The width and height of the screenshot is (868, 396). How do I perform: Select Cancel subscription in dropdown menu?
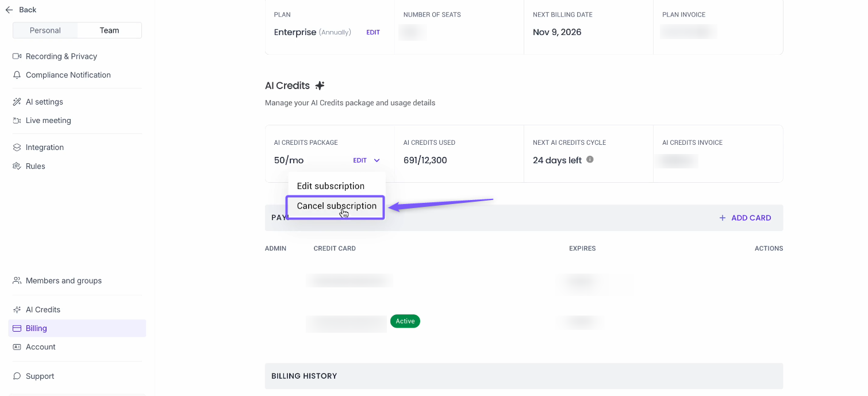pyautogui.click(x=336, y=206)
